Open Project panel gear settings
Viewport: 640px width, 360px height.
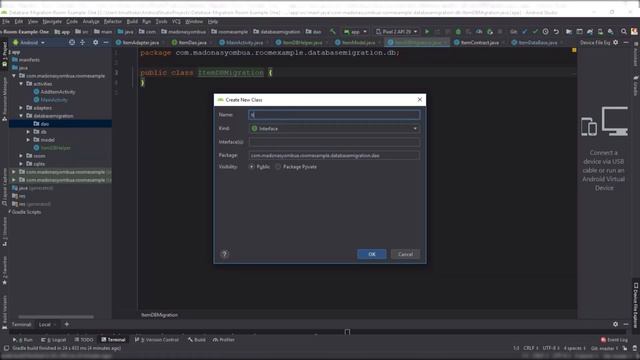click(96, 42)
